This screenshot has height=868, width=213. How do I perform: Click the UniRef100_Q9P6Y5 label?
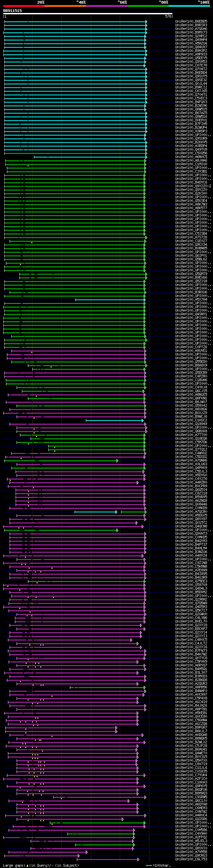[x=191, y=786]
